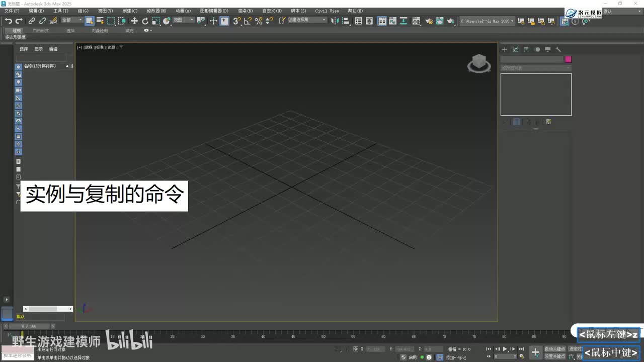Screen dimensions: 644x362
Task: Open the 文件(F) menu
Action: (12, 11)
